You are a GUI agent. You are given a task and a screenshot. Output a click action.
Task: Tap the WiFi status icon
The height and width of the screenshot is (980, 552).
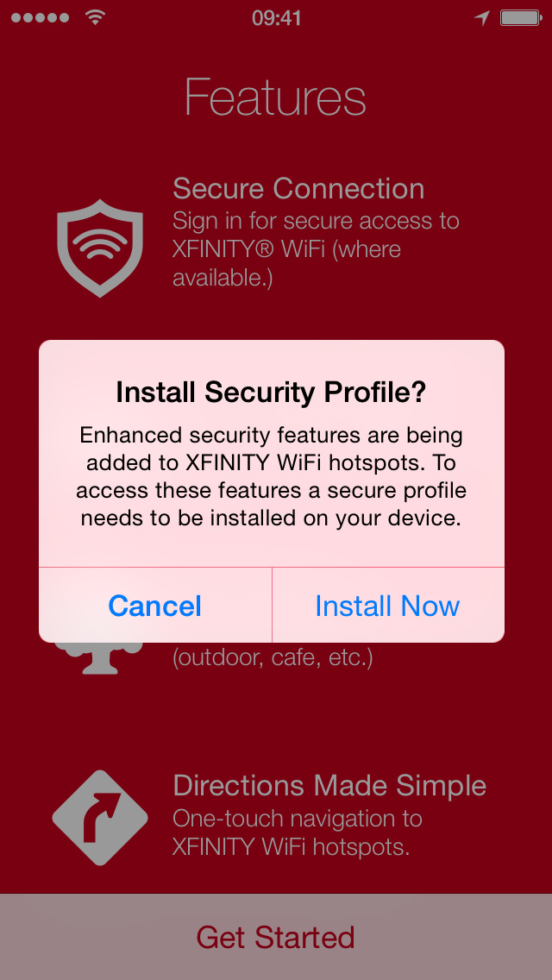[x=95, y=17]
